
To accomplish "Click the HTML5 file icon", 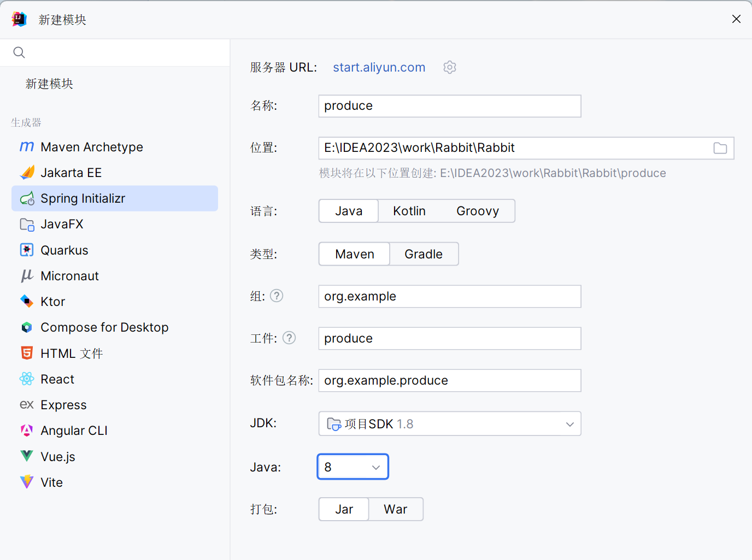I will (x=27, y=353).
